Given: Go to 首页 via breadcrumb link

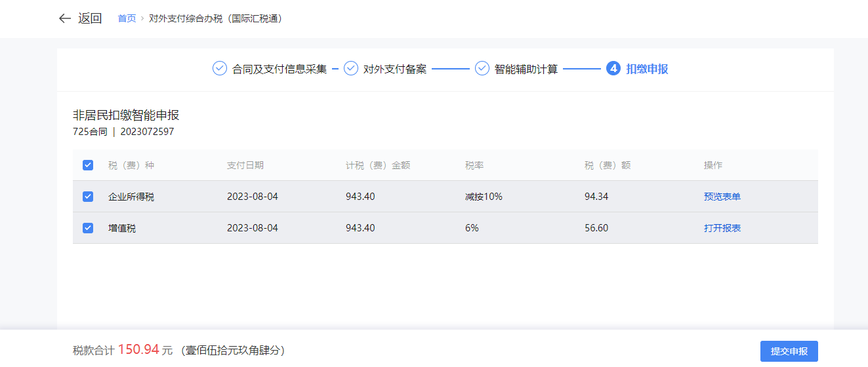Looking at the screenshot, I should pos(127,18).
